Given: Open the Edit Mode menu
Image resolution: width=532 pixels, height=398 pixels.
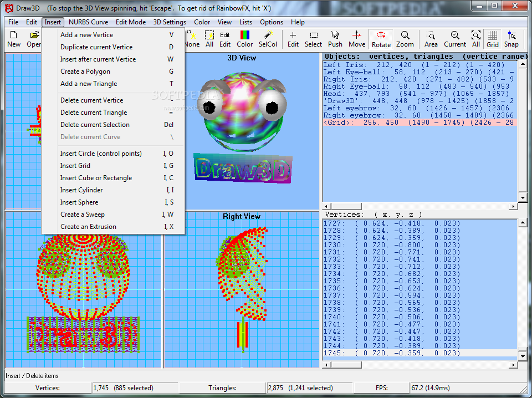Looking at the screenshot, I should coord(131,22).
